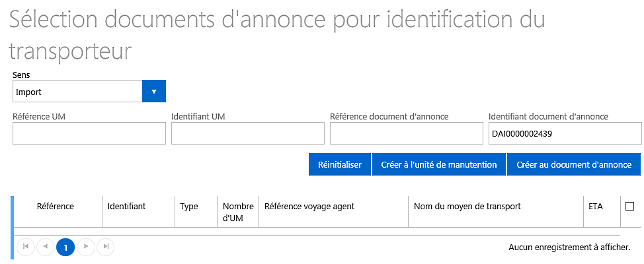Screen dimensions: 644x264
Task: Toggle the select-all checkbox in table header
Action: pos(629,206)
